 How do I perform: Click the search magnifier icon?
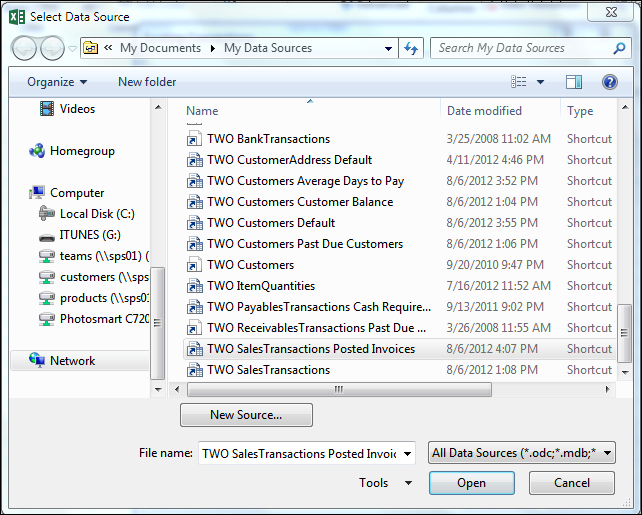tap(619, 48)
